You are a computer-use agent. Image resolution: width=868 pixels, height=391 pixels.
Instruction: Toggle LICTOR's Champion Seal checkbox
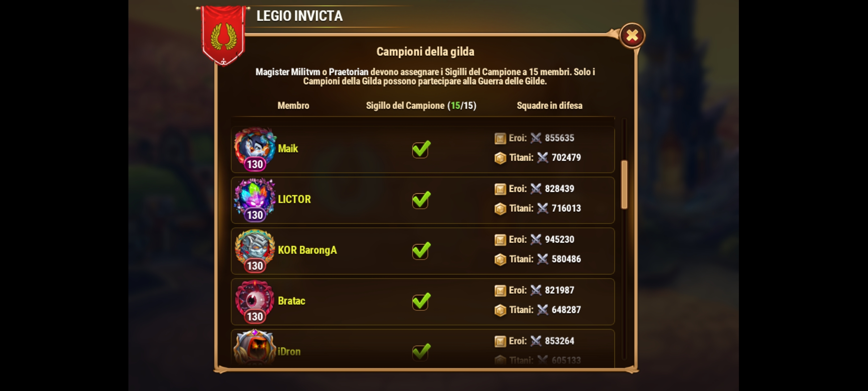click(421, 199)
